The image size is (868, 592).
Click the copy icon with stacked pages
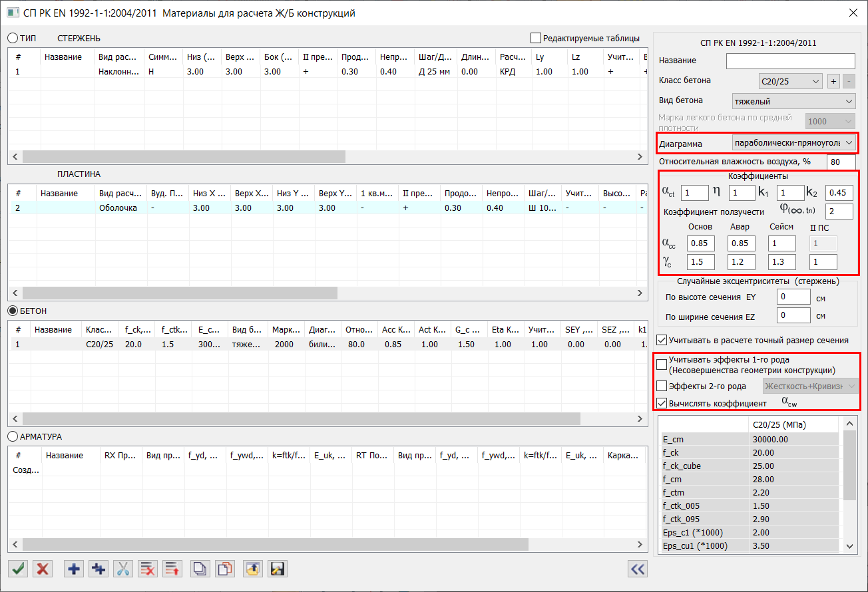coord(200,569)
